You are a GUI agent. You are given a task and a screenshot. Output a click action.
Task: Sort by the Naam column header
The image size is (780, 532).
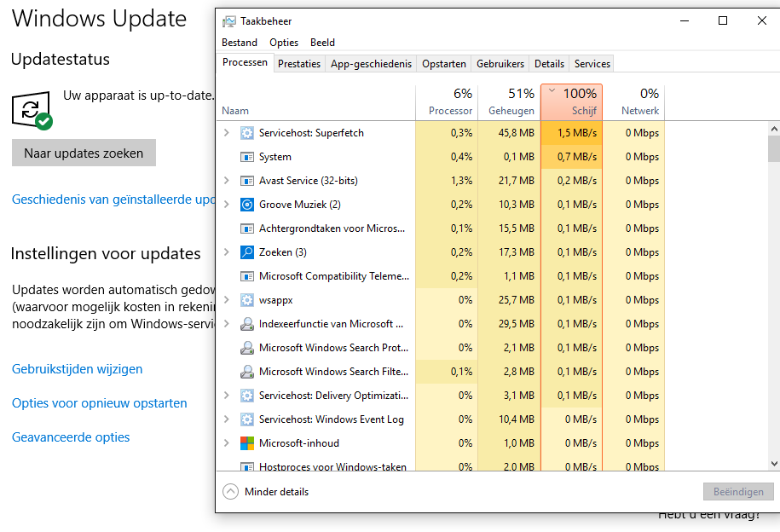[x=316, y=102]
